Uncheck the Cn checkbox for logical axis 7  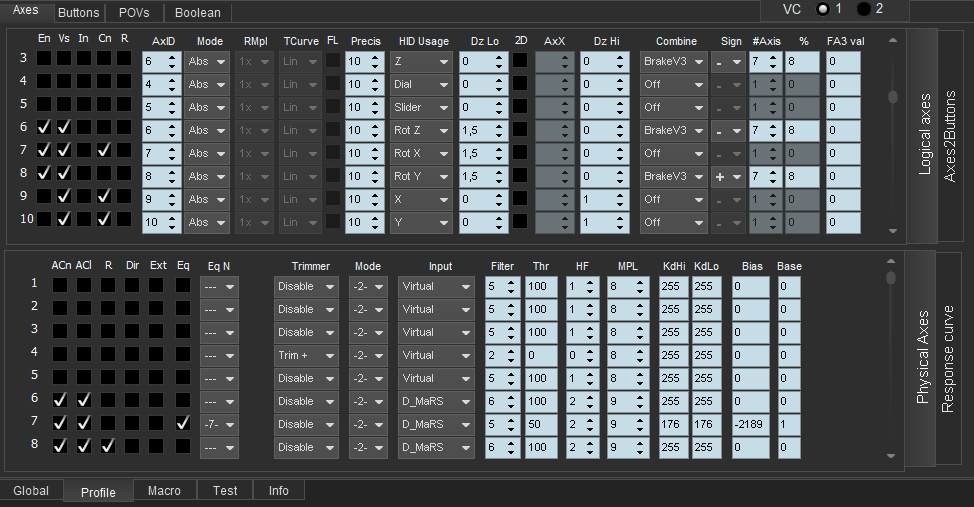[104, 151]
